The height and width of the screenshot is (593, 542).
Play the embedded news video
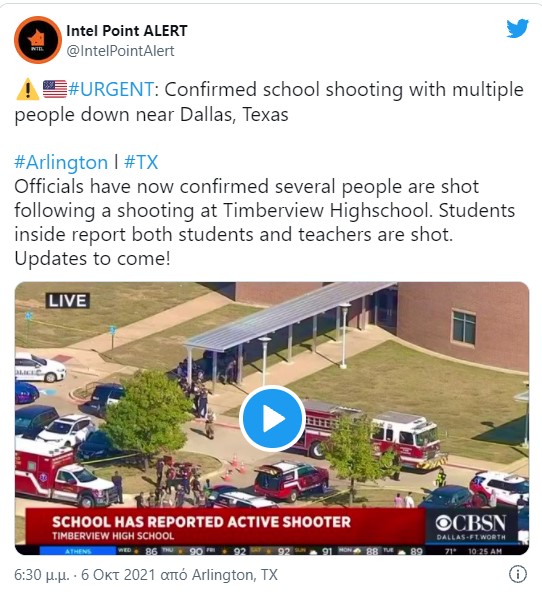[272, 418]
